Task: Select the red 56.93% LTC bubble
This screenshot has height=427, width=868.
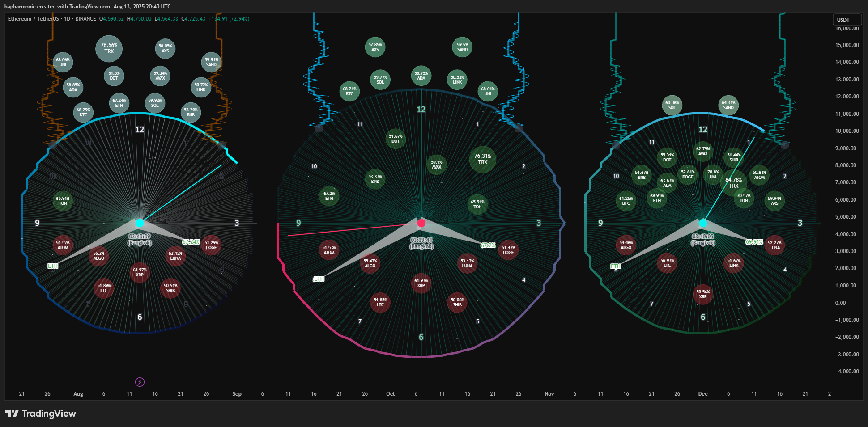Action: (x=667, y=263)
